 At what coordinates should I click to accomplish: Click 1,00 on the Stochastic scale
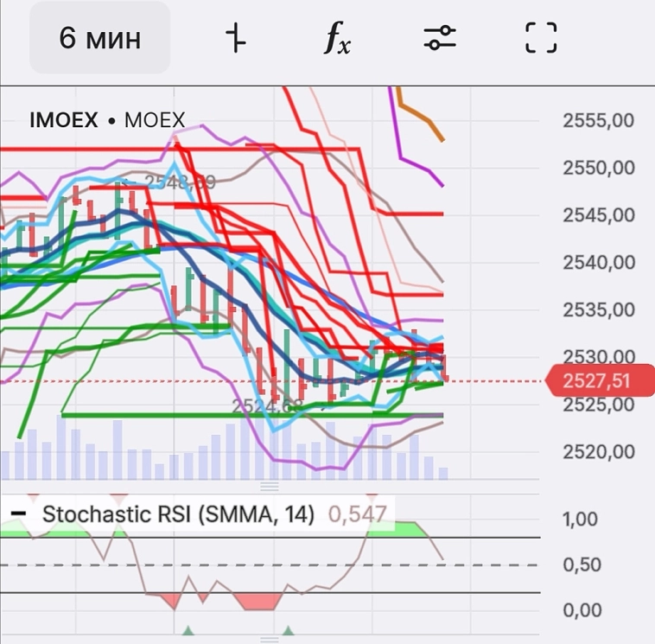point(580,520)
